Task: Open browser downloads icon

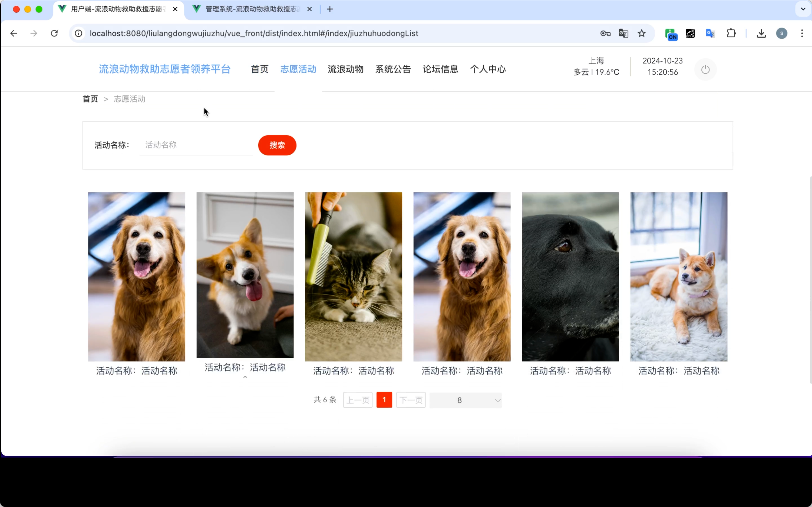Action: pos(761,33)
